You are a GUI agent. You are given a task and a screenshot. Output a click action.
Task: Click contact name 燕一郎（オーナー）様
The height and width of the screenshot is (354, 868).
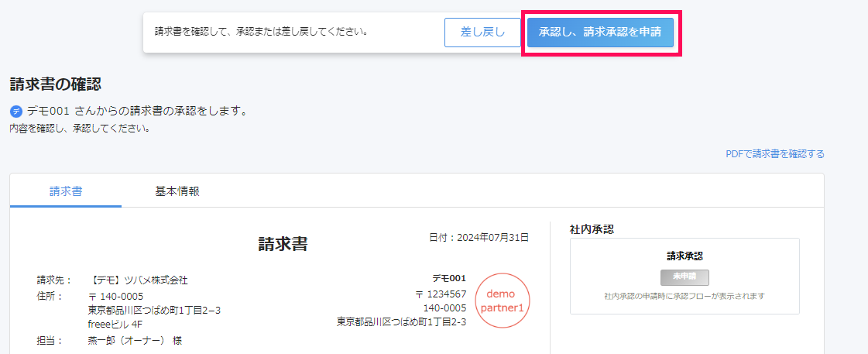tap(135, 340)
